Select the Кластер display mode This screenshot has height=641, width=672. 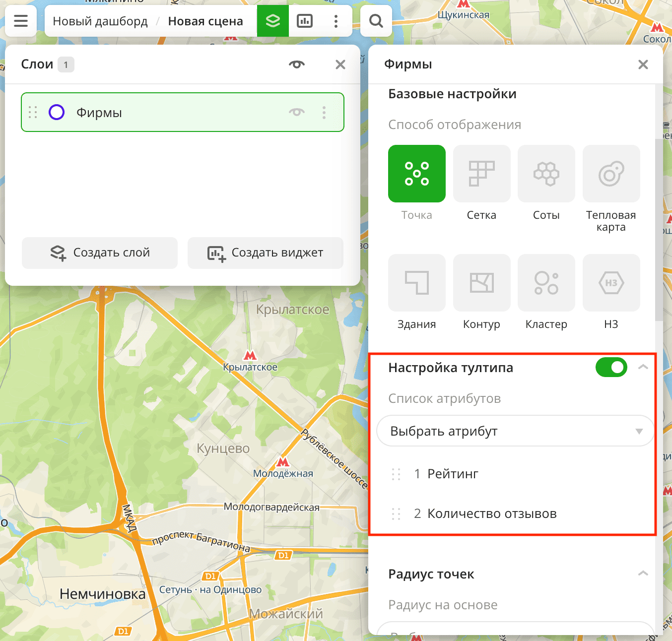546,283
